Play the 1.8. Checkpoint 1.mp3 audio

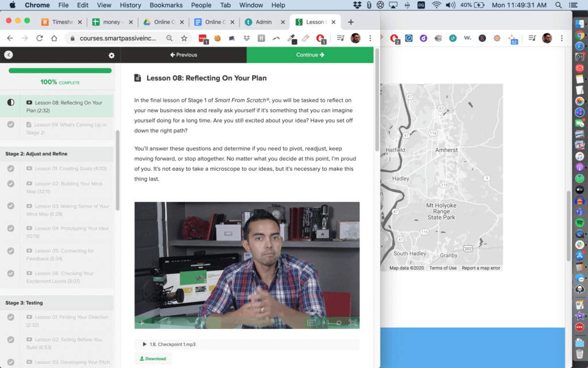pos(144,344)
